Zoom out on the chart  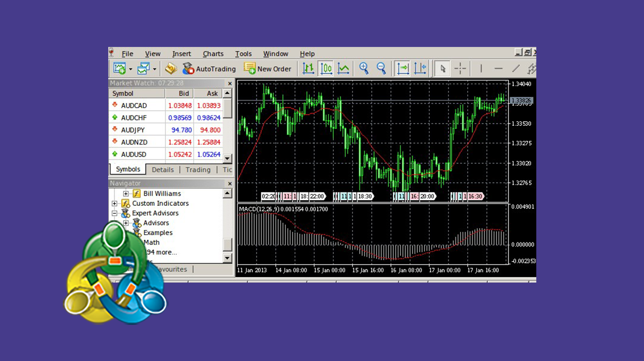[x=381, y=69]
